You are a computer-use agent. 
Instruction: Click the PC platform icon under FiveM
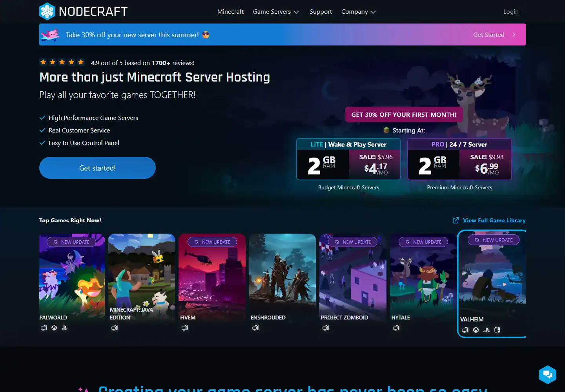click(x=185, y=328)
